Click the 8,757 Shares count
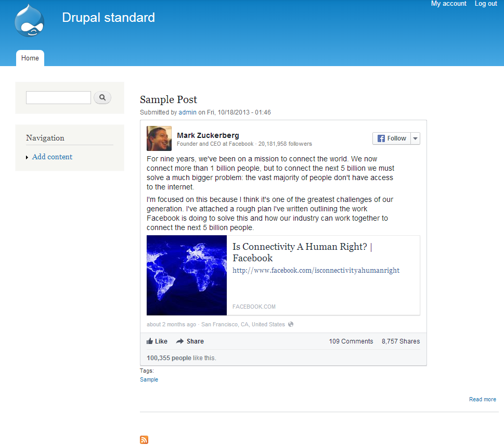 400,341
